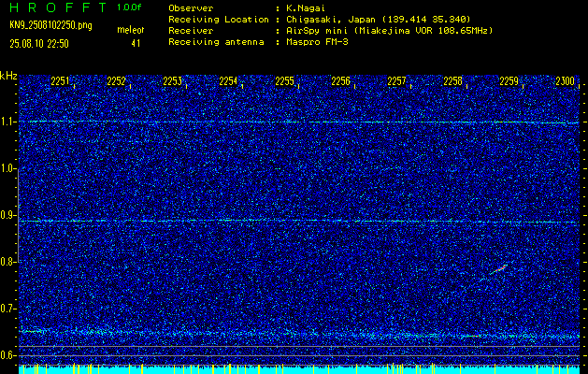Click the 0.8 kHz axis label
588x374 pixels.
(x=7, y=262)
